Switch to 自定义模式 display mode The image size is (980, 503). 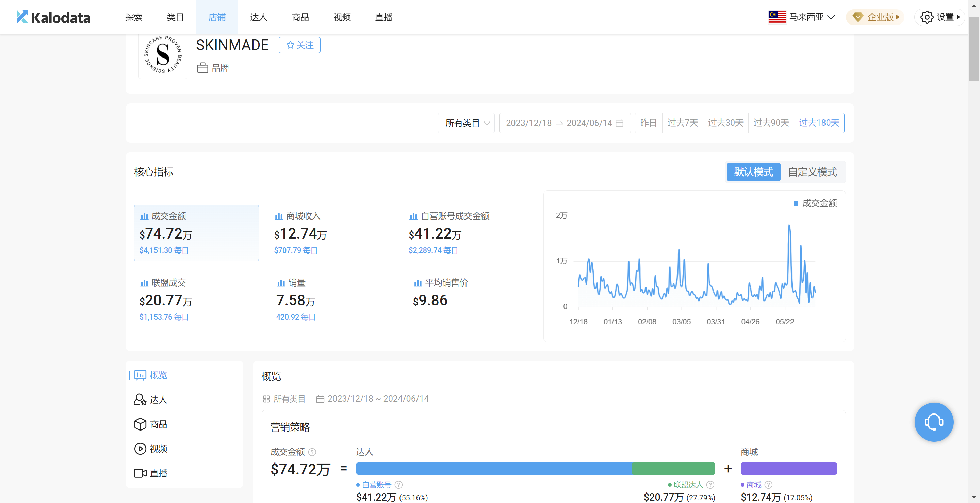tap(812, 172)
